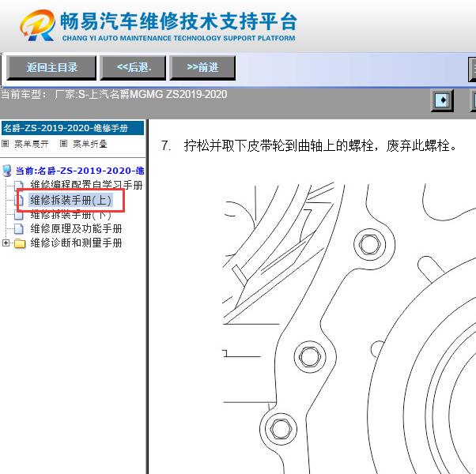Go forward with the >>前进 button
The image size is (476, 474).
coord(202,68)
